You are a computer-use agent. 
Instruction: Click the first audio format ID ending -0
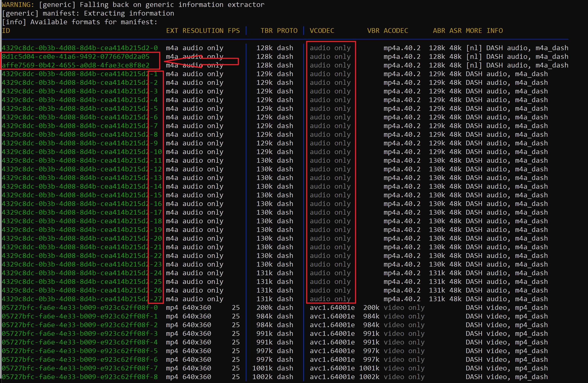(80, 48)
